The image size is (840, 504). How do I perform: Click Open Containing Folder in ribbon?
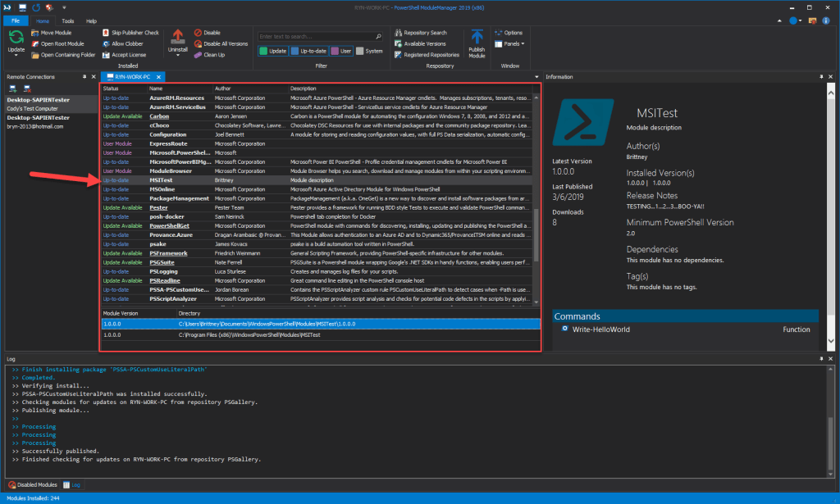[63, 55]
